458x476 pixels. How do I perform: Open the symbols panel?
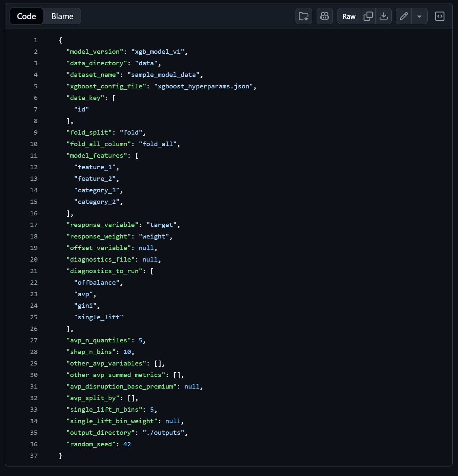(440, 16)
